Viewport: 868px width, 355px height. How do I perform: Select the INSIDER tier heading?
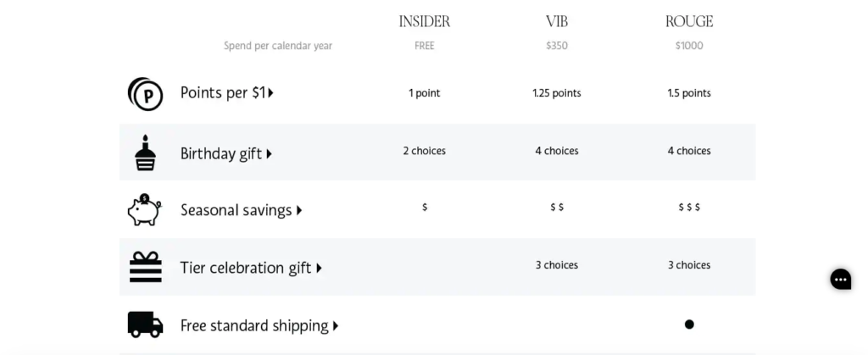coord(425,21)
